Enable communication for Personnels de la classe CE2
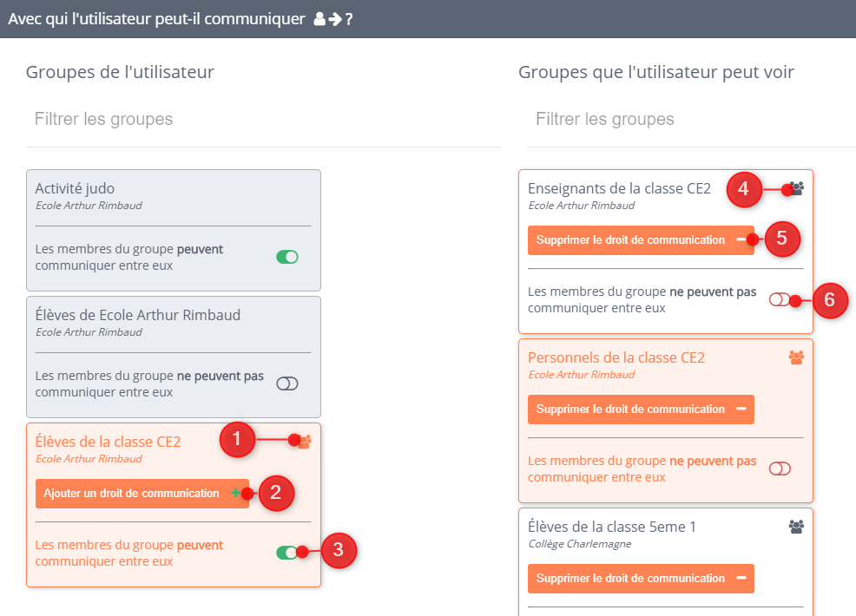 coord(779,468)
